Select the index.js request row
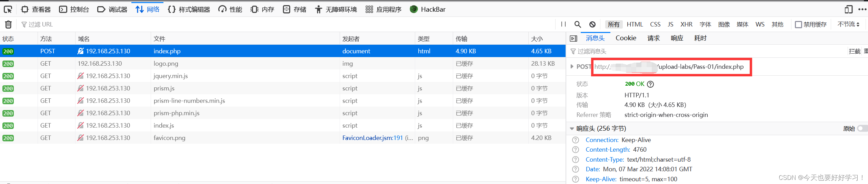Viewport: 868px width, 184px height. tap(283, 125)
